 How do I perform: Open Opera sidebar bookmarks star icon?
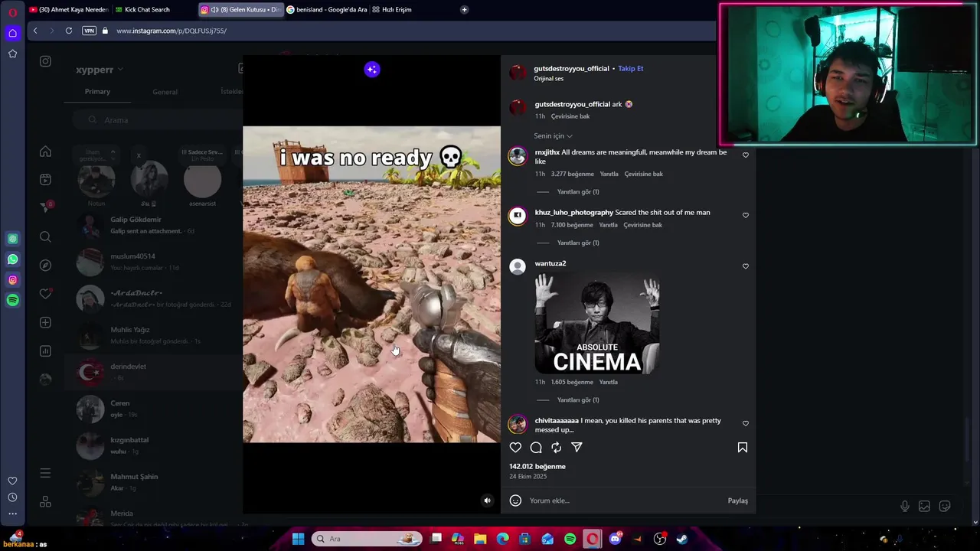coord(12,54)
